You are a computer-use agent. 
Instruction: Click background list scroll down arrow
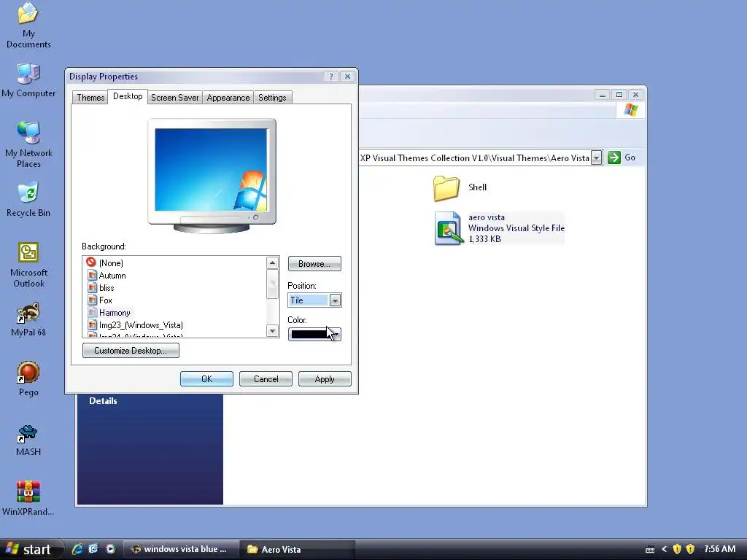pos(273,331)
